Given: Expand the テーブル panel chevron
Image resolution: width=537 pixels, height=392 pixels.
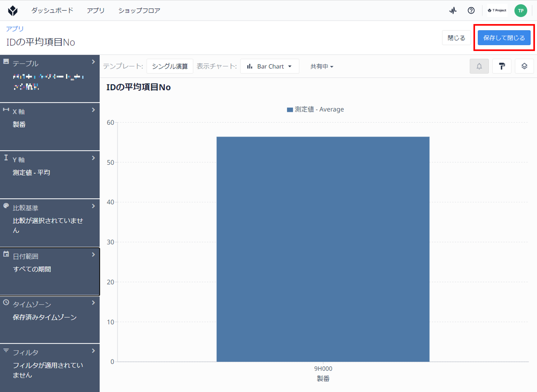Looking at the screenshot, I should (94, 62).
